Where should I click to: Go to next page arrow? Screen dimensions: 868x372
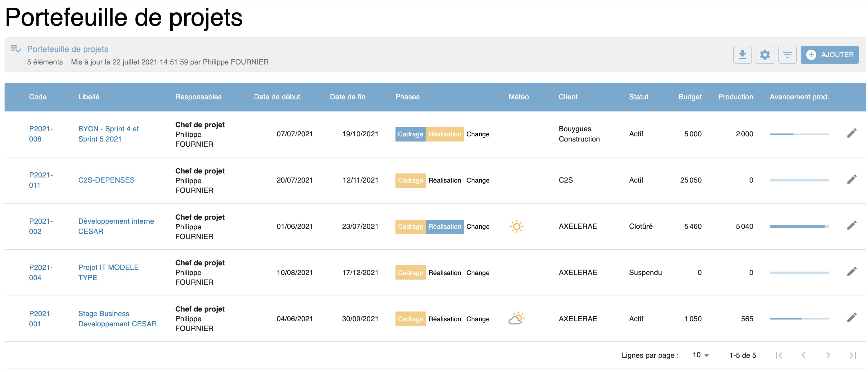pos(828,355)
